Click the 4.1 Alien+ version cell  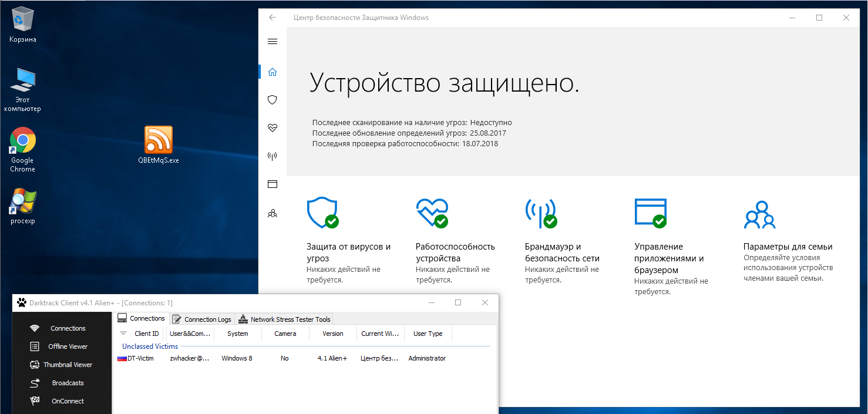click(x=332, y=358)
